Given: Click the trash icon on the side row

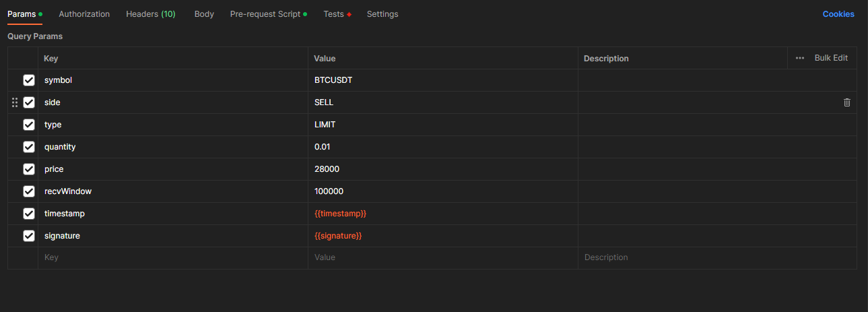Looking at the screenshot, I should click(x=846, y=102).
